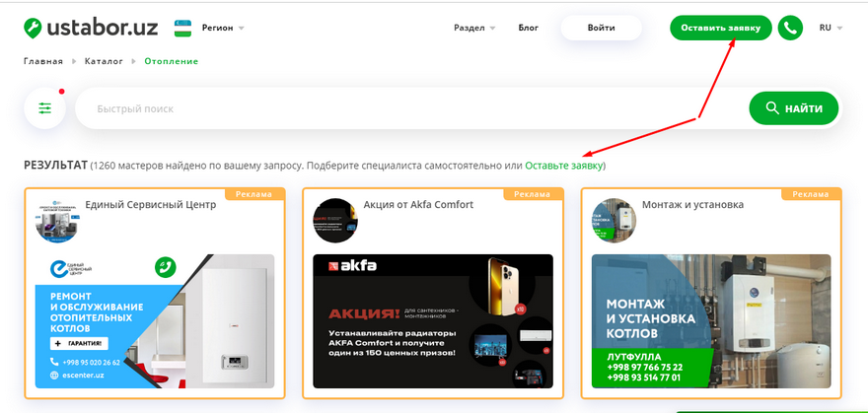
Task: Click the Отопление breadcrumb
Action: (171, 61)
